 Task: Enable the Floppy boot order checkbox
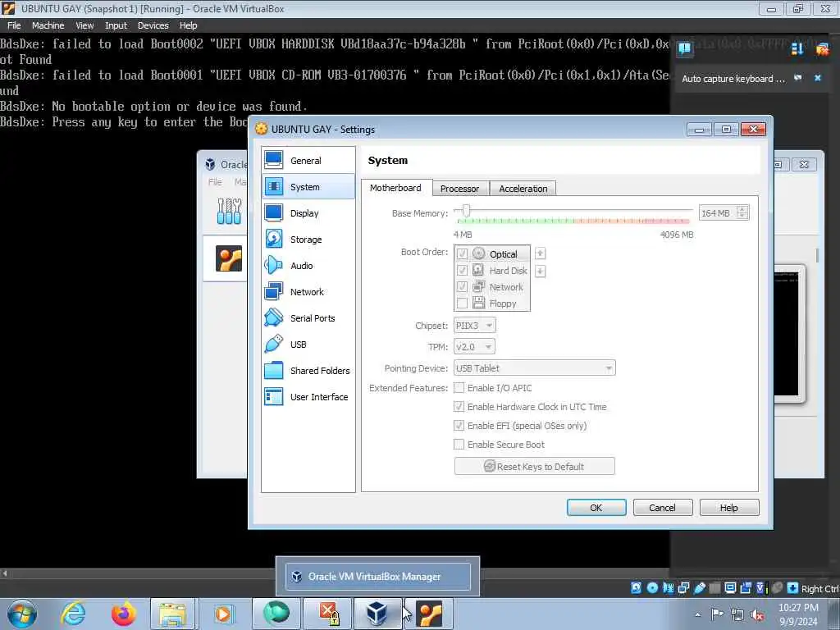tap(462, 304)
